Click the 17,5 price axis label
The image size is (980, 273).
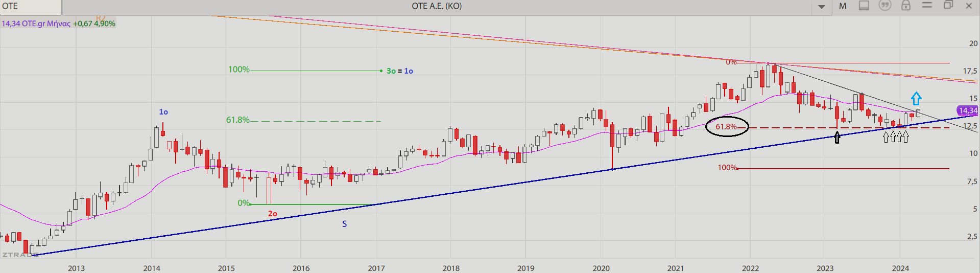click(x=970, y=71)
